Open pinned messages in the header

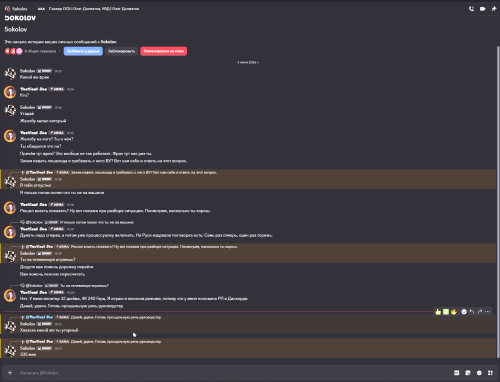(x=494, y=9)
